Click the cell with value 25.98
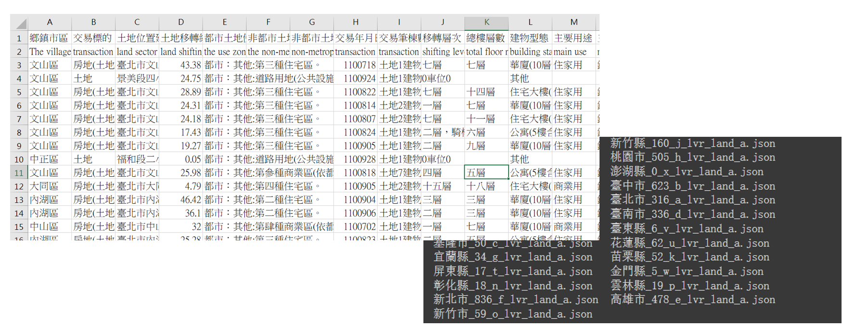The height and width of the screenshot is (329, 868). [x=181, y=173]
